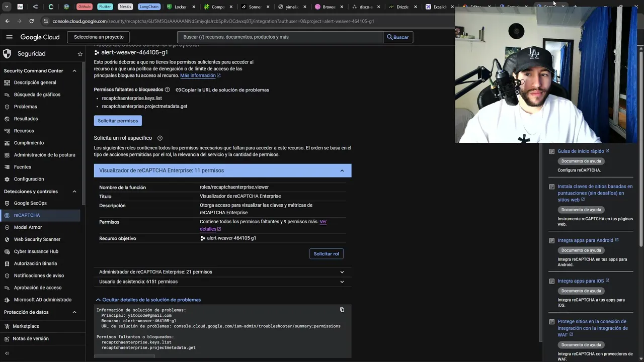Open Protege sitios con integración de WAF link
644x362 pixels.
593,328
